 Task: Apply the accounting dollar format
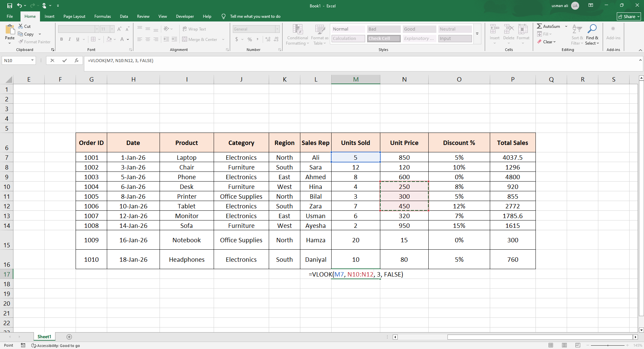click(x=237, y=39)
